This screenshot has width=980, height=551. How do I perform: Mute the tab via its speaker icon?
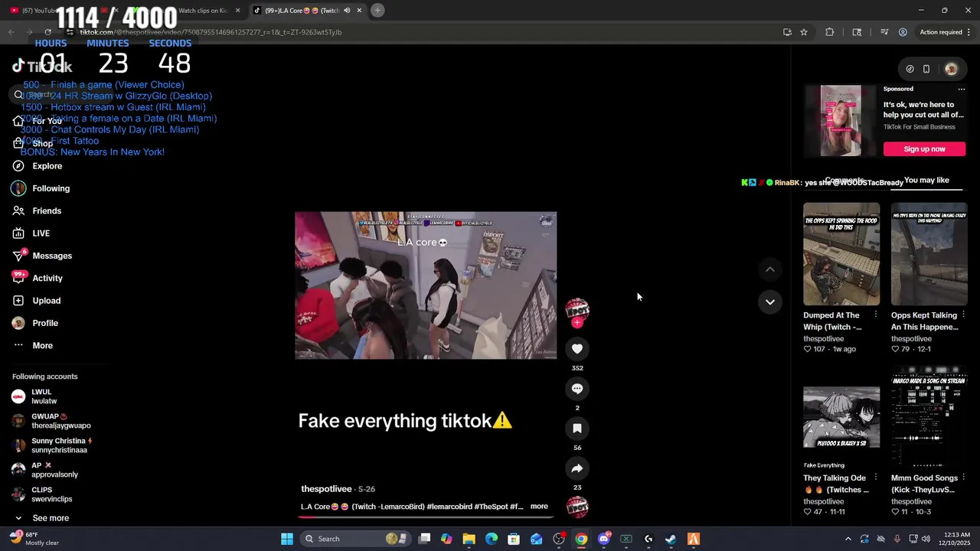pos(347,11)
